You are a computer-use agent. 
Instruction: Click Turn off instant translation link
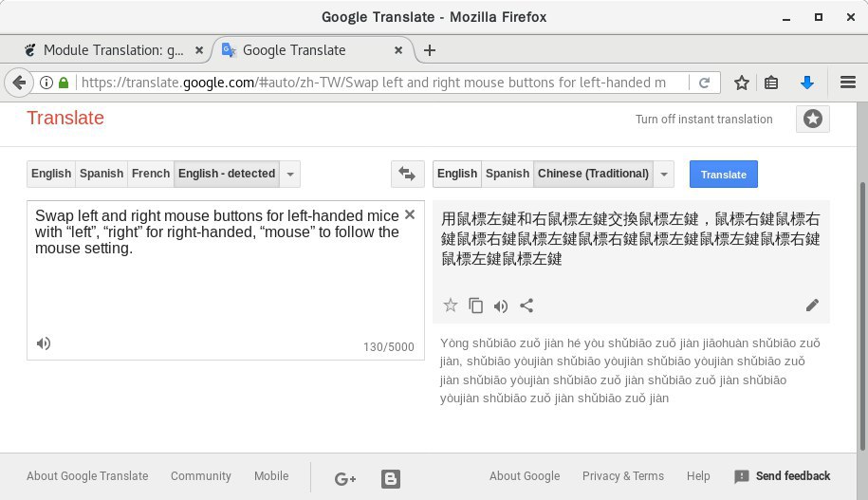[704, 119]
